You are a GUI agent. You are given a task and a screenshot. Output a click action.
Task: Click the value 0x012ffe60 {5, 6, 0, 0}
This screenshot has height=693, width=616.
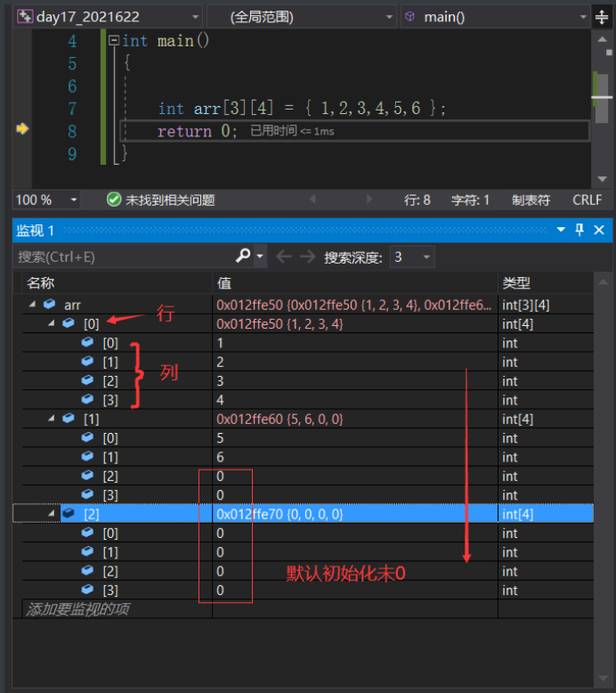(x=280, y=419)
